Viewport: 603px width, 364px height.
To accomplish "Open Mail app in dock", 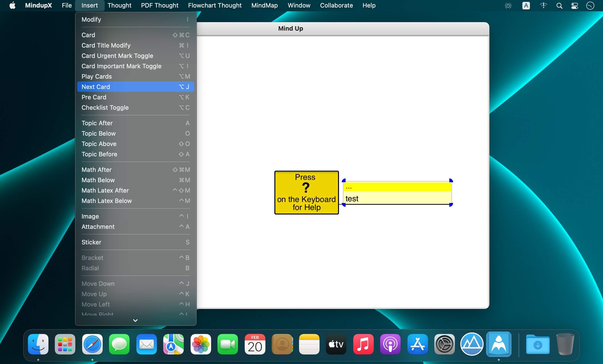I will coord(146,344).
